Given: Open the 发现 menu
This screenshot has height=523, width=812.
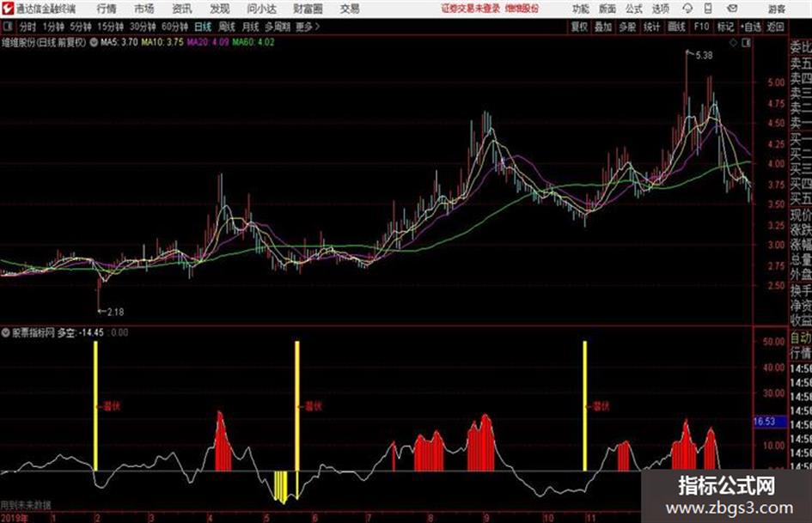Looking at the screenshot, I should pos(220,9).
